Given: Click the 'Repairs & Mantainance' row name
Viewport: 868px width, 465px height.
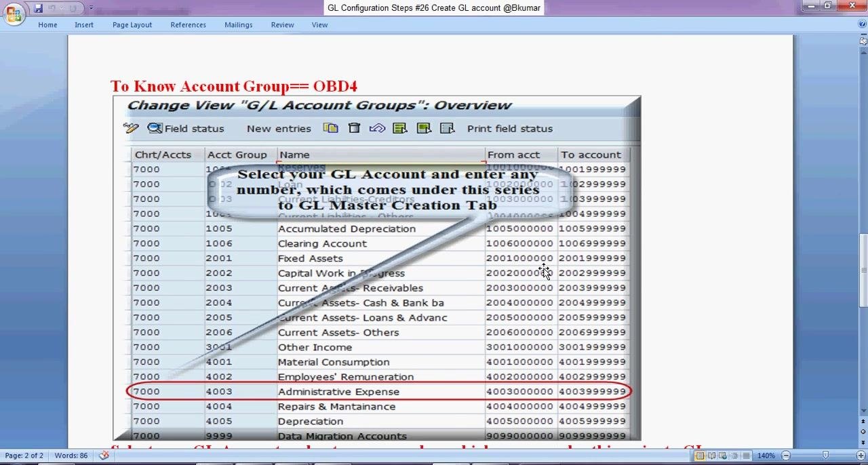Looking at the screenshot, I should (x=336, y=407).
